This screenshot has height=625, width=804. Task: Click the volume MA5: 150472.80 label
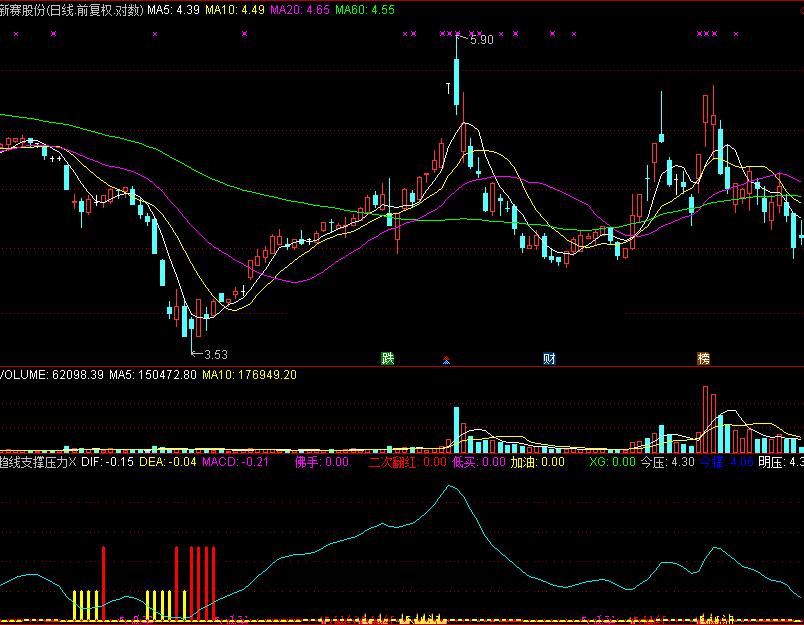tap(153, 375)
